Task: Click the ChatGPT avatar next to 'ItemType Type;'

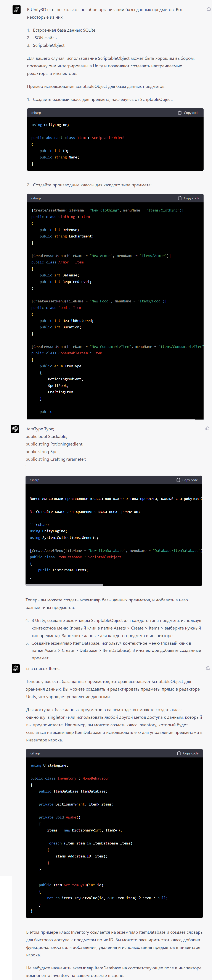Action: tap(15, 429)
